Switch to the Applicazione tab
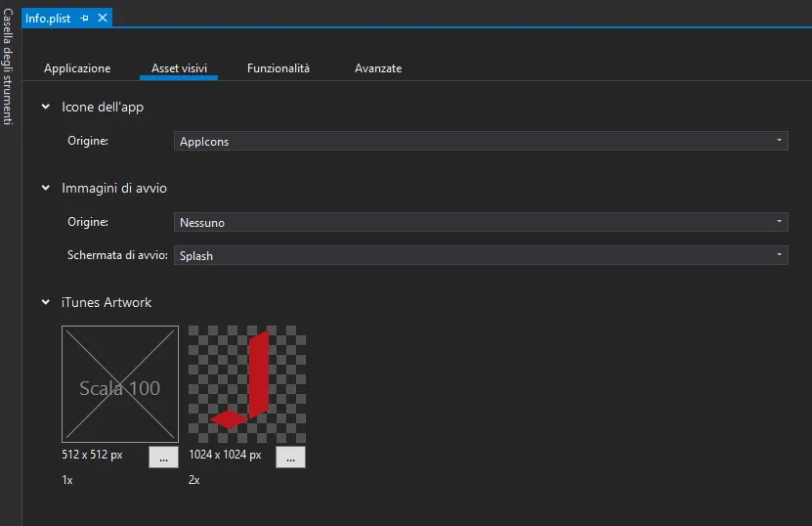The height and width of the screenshot is (526, 812). [x=77, y=68]
